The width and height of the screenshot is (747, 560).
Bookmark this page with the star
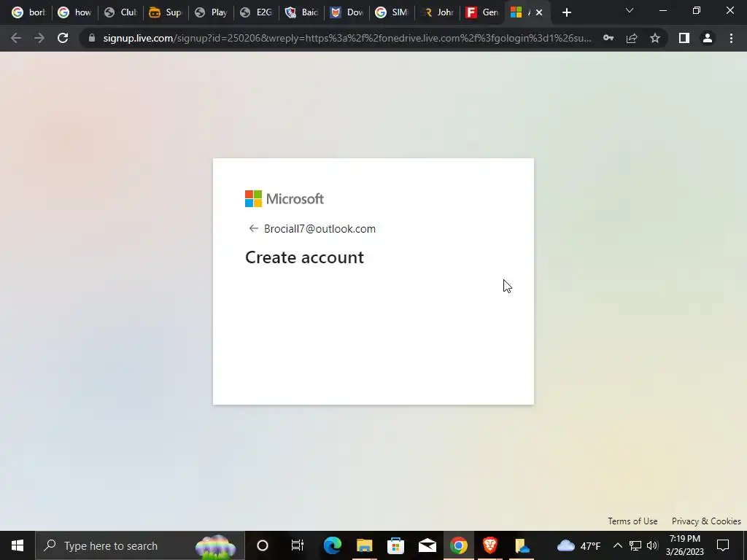(x=655, y=38)
